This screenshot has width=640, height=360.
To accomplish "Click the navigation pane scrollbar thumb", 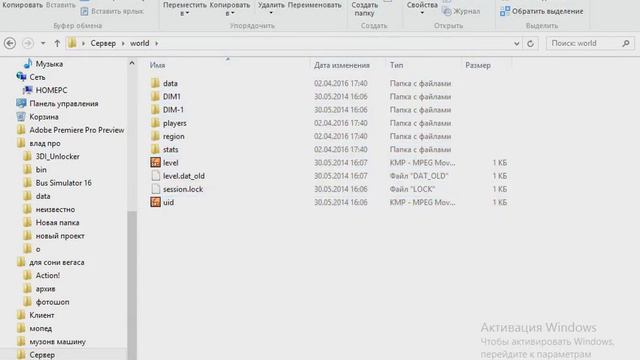I will [132, 285].
